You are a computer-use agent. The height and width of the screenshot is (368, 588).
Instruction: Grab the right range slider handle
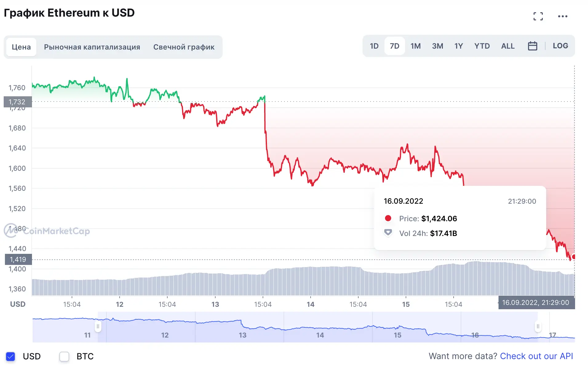click(x=538, y=326)
